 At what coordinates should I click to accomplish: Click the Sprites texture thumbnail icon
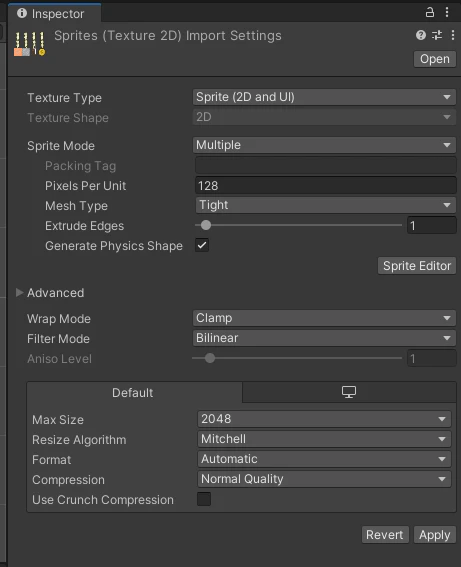pyautogui.click(x=30, y=44)
